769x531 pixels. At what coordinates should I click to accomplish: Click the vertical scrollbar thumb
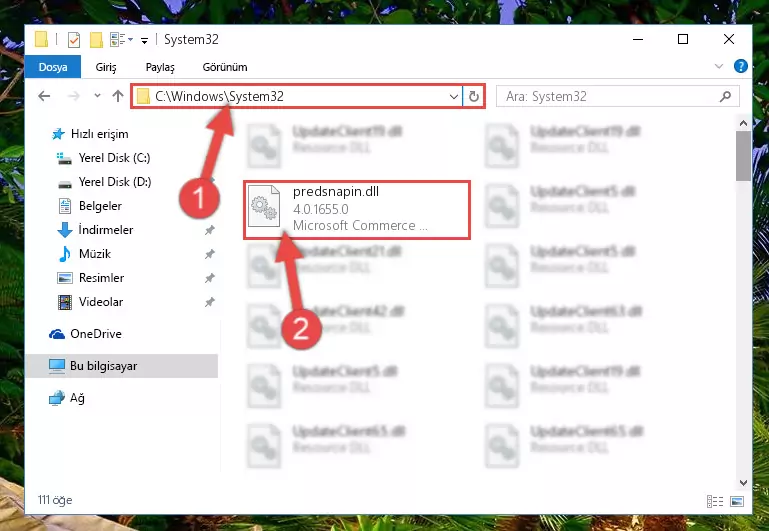tap(743, 156)
